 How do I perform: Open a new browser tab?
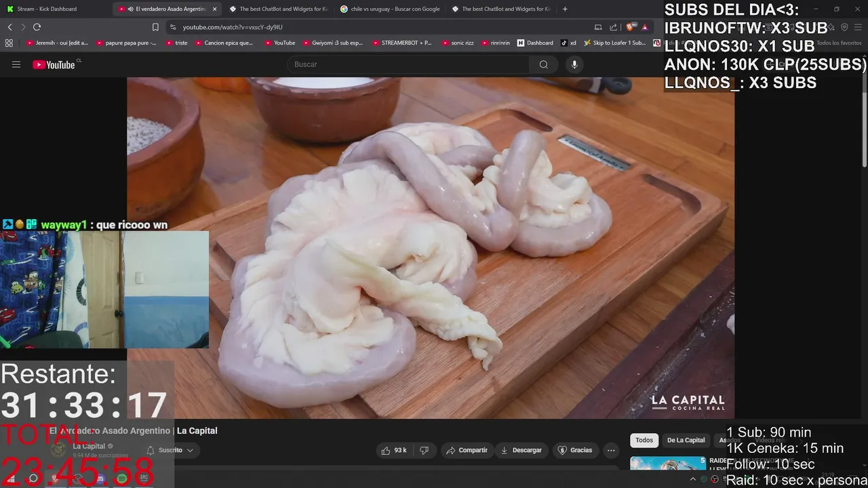coord(565,9)
